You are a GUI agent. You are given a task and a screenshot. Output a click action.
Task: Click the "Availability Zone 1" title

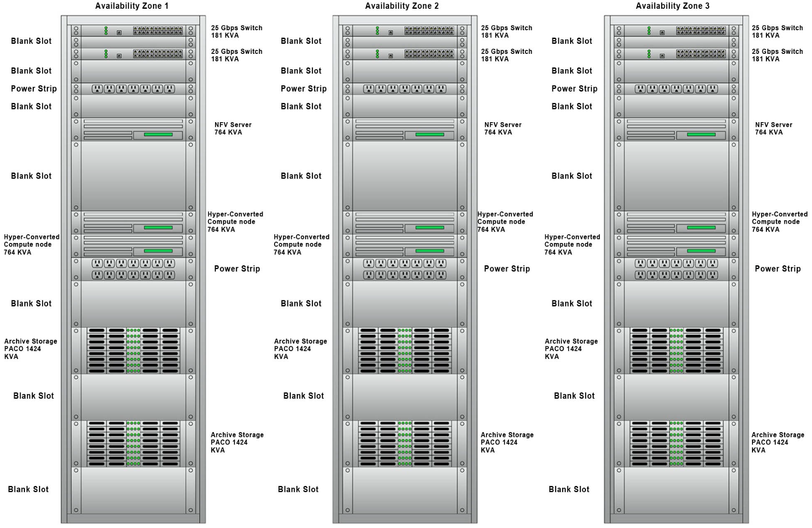click(x=131, y=6)
